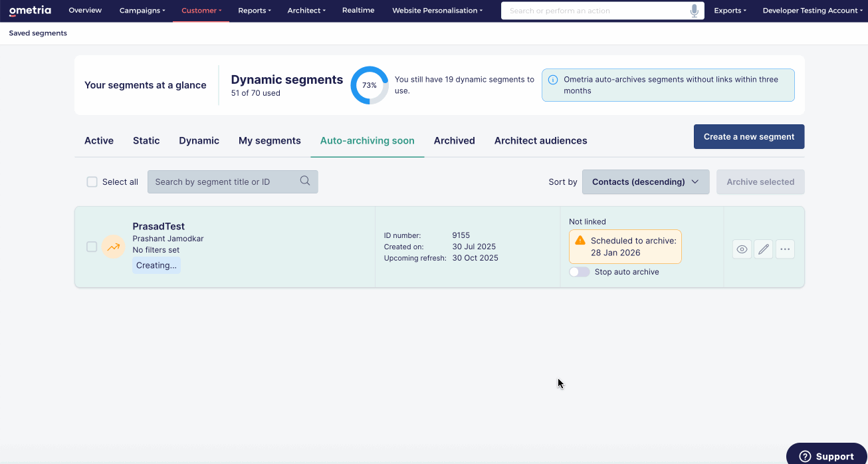Expand the Reports menu
Screen dimensions: 868x464
pyautogui.click(x=255, y=11)
